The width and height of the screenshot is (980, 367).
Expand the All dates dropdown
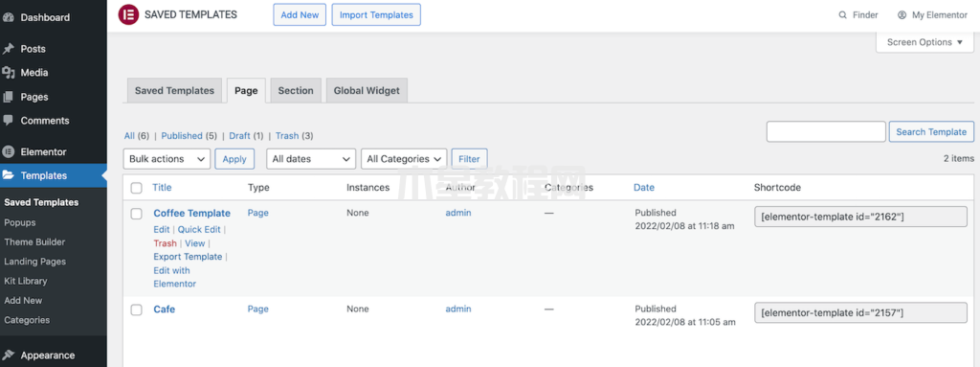[x=311, y=159]
